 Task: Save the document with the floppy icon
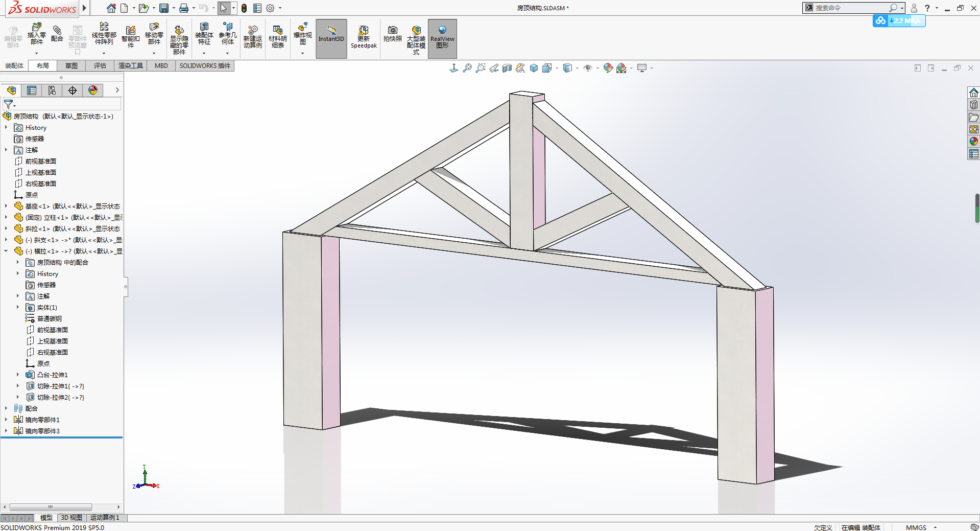pyautogui.click(x=164, y=8)
